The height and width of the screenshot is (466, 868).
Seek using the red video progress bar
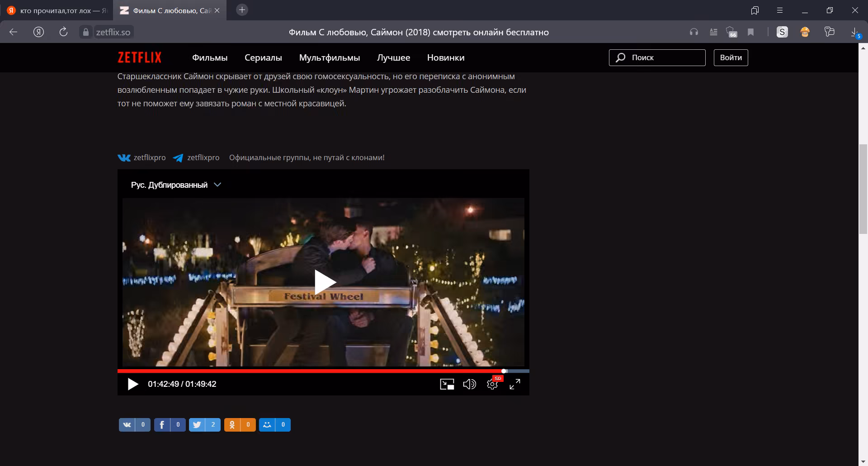(x=323, y=371)
